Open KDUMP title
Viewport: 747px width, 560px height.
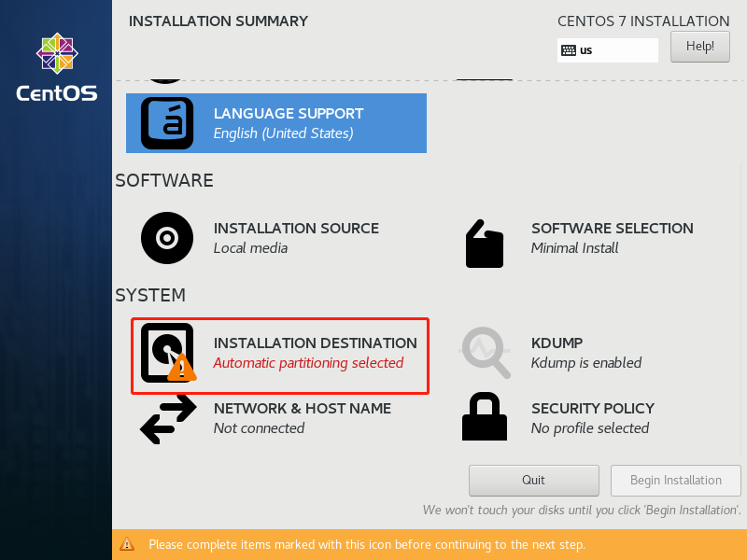coord(557,343)
